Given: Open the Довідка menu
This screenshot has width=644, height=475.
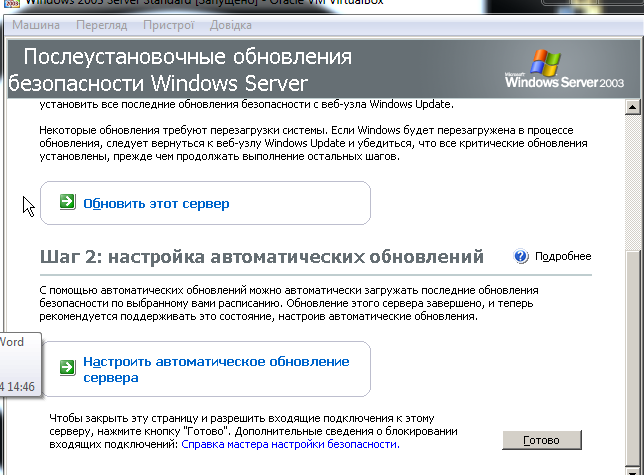Looking at the screenshot, I should coord(230,25).
